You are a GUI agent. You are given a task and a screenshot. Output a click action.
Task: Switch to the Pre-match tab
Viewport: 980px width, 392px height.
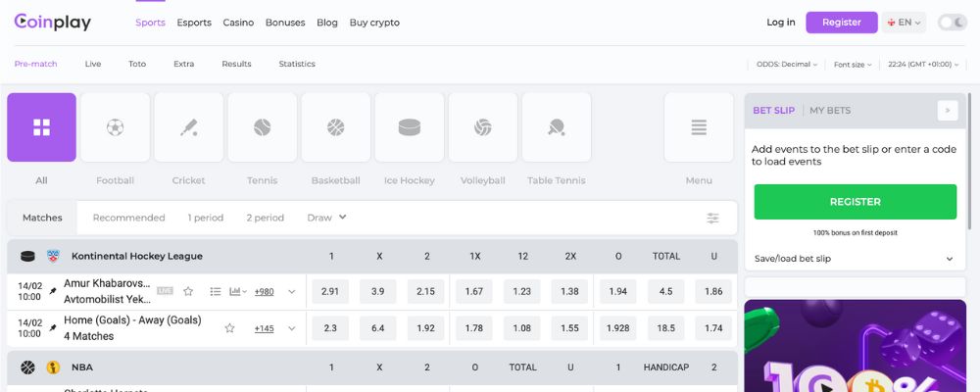[x=35, y=64]
